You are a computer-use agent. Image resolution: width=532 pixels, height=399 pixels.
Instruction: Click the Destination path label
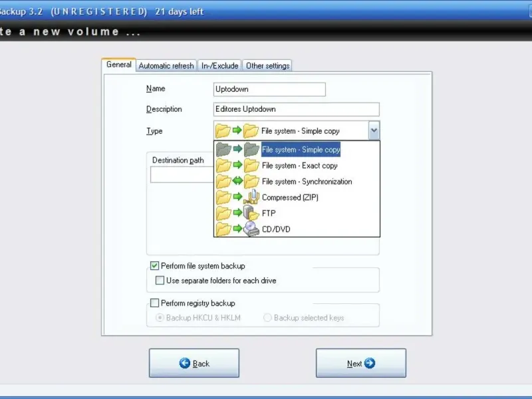178,160
